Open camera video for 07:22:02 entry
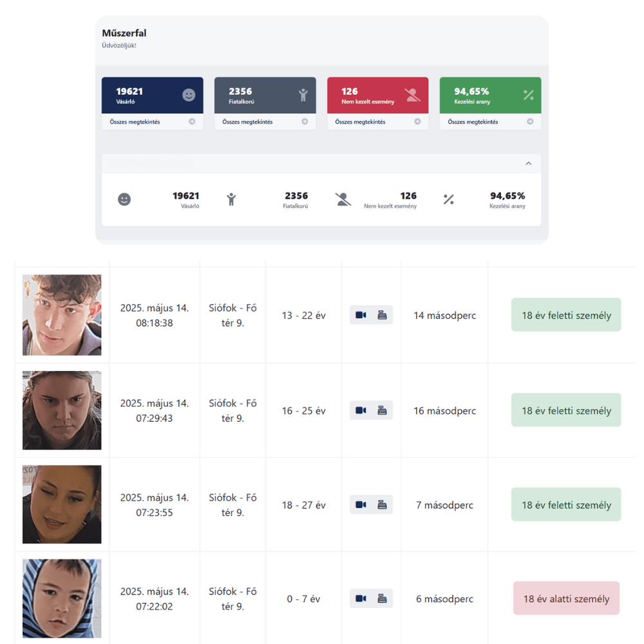This screenshot has height=644, width=644. coord(361,598)
